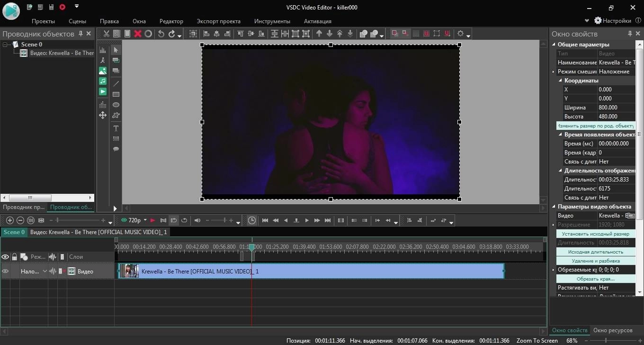Collapse the Координаты section
Image resolution: width=644 pixels, height=345 pixels.
[560, 81]
